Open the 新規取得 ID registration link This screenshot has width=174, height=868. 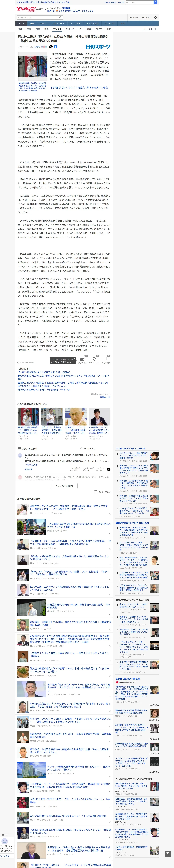click(x=66, y=8)
